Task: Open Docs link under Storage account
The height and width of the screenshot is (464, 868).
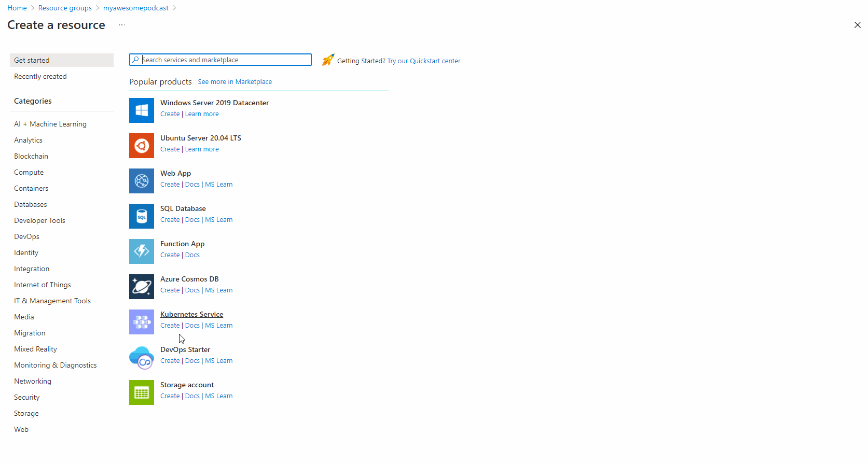Action: tap(192, 396)
